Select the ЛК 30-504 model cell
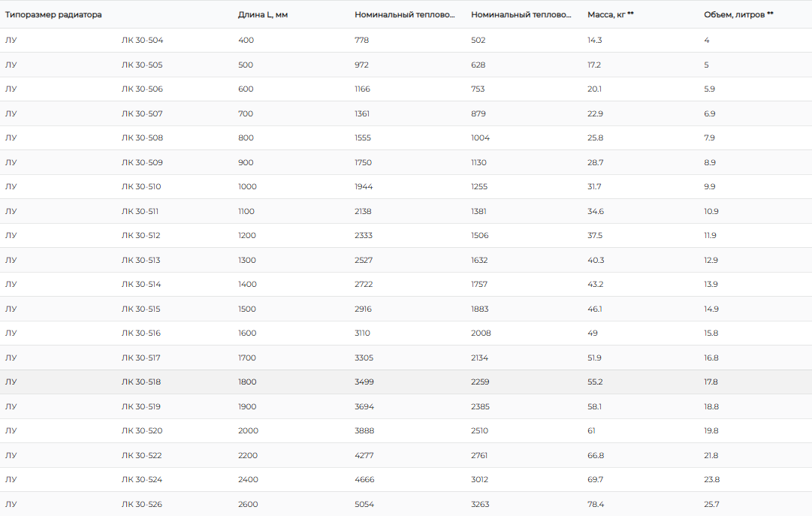The width and height of the screenshot is (812, 516). (142, 41)
